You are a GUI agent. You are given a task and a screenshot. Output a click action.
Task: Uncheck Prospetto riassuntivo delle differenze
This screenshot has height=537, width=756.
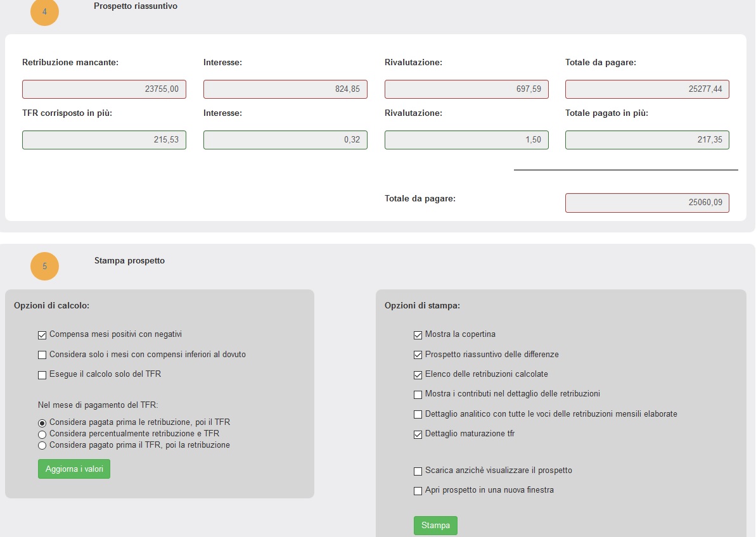click(x=418, y=355)
